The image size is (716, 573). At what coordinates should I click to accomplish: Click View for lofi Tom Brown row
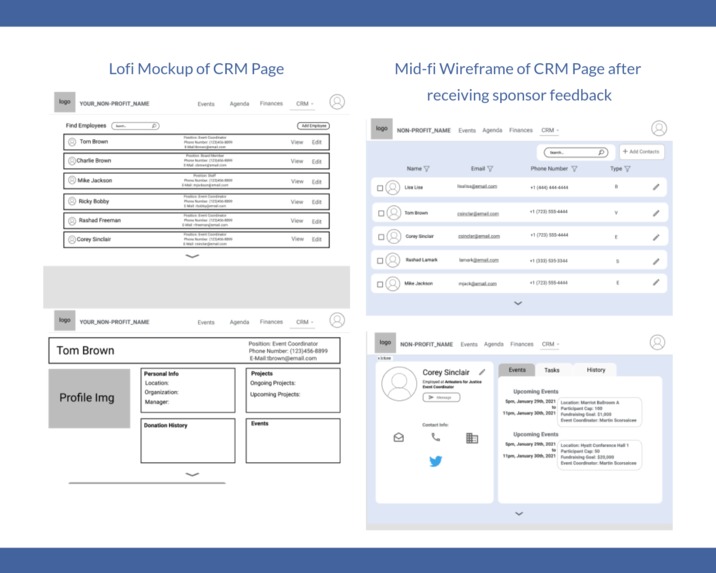(x=297, y=142)
